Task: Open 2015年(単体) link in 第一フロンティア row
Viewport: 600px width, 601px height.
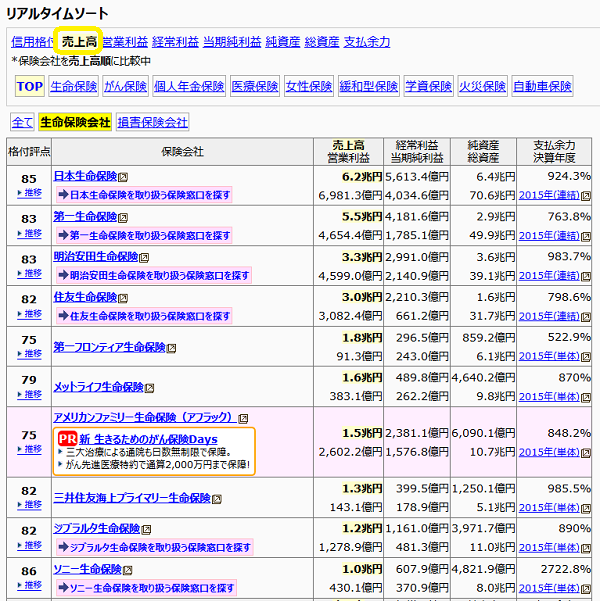Action: [x=549, y=356]
